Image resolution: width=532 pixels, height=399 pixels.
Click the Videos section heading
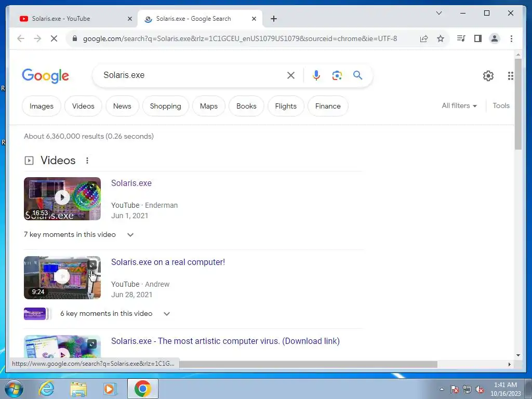tap(58, 161)
